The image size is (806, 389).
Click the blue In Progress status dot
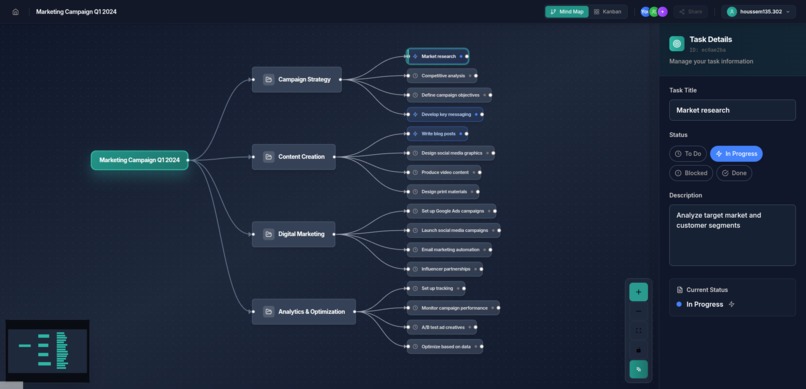(x=679, y=304)
